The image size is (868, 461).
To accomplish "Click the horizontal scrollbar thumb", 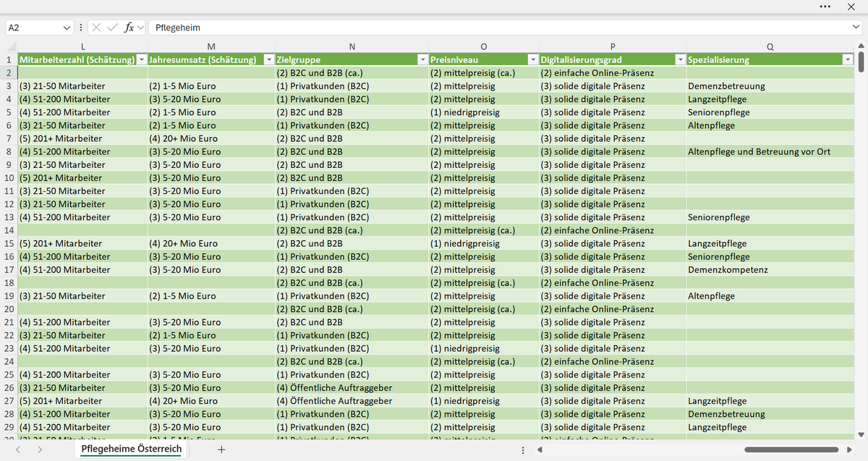I will click(x=792, y=449).
